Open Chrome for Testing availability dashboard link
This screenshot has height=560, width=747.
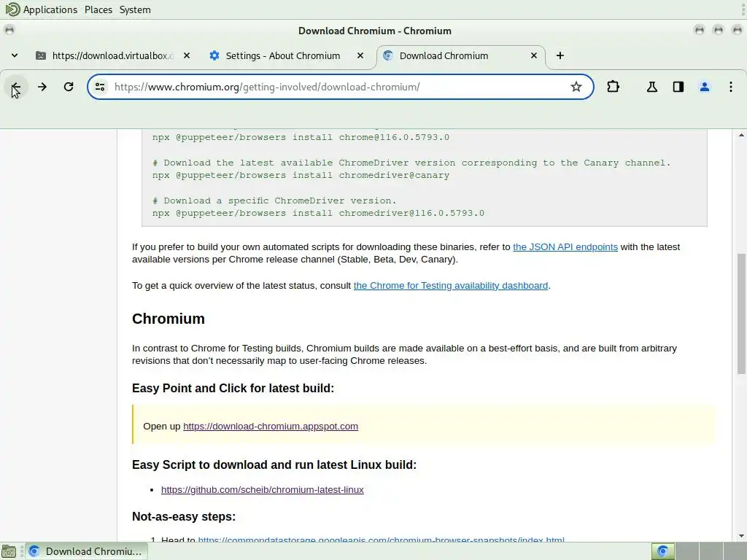pyautogui.click(x=451, y=286)
